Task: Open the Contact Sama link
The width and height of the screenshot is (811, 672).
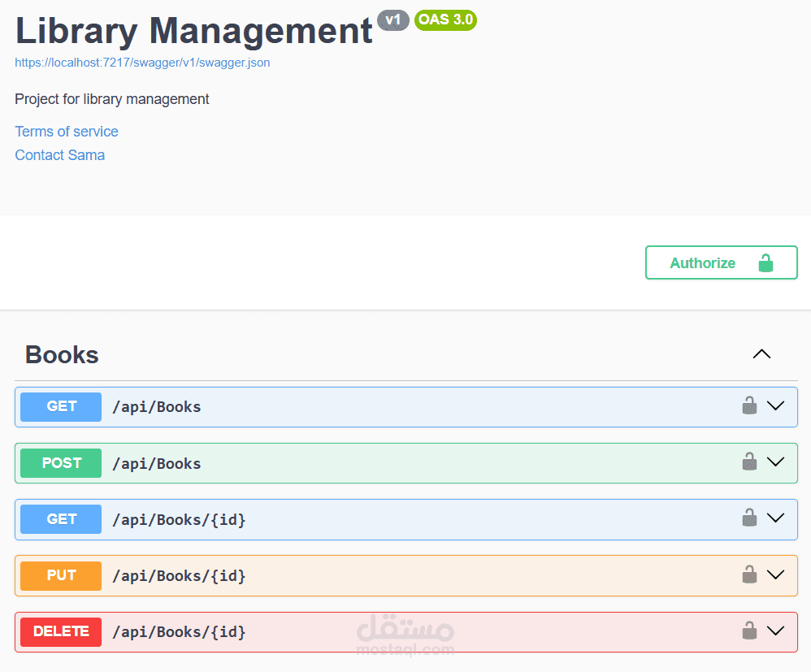Action: (x=59, y=154)
